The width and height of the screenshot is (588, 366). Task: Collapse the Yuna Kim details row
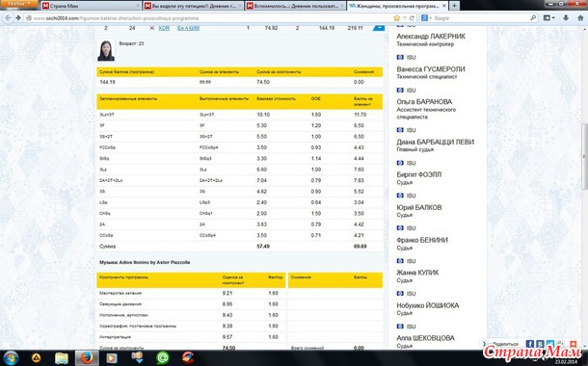click(x=379, y=28)
